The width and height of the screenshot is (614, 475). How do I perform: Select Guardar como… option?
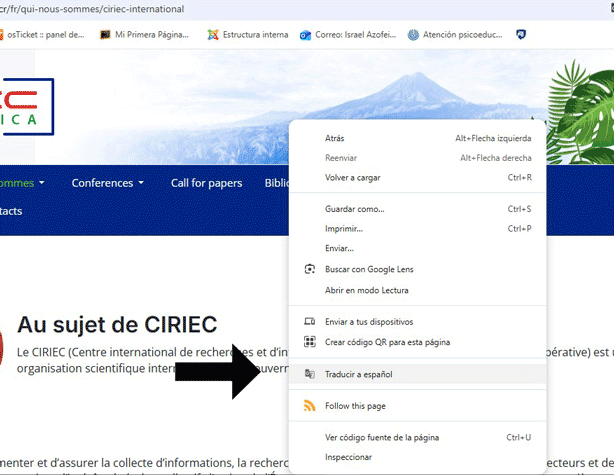pos(354,209)
